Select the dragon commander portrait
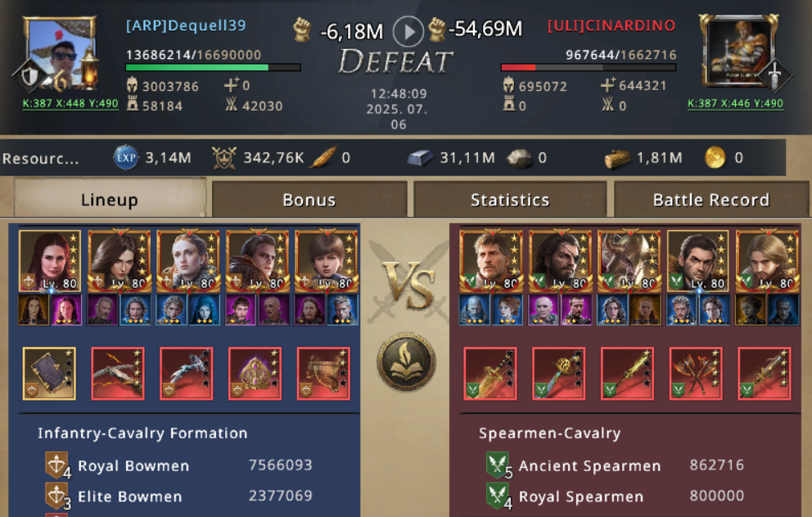This screenshot has height=517, width=812. 629,261
